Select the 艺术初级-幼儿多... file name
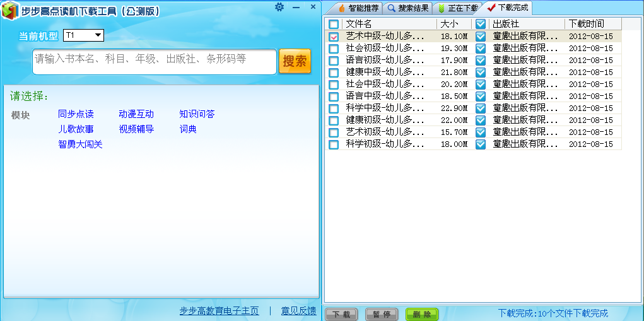 click(x=385, y=132)
